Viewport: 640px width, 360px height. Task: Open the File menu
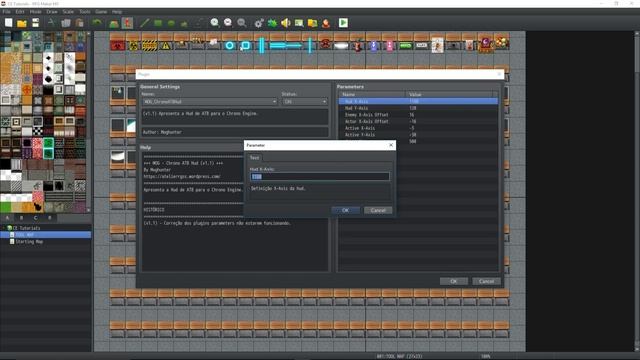[x=7, y=12]
